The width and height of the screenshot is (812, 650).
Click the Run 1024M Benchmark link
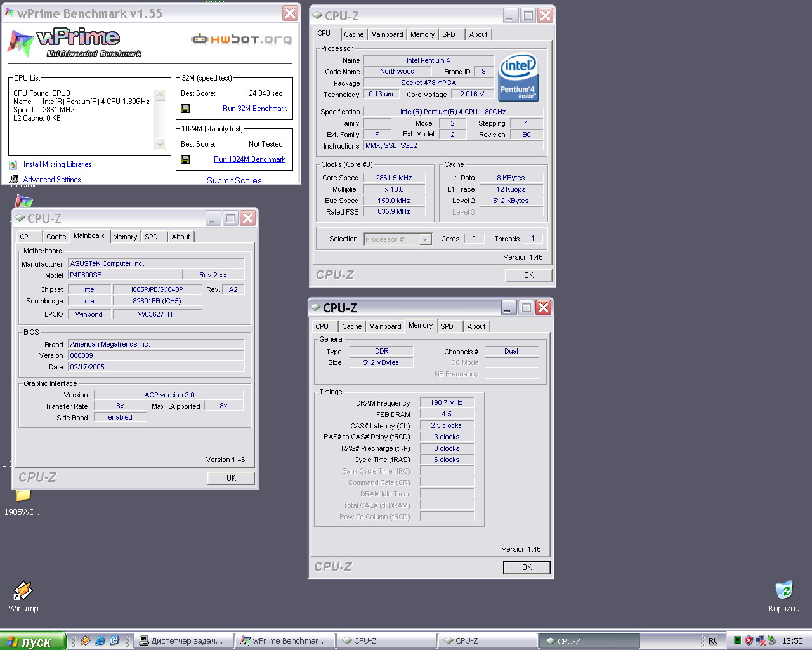tap(249, 159)
